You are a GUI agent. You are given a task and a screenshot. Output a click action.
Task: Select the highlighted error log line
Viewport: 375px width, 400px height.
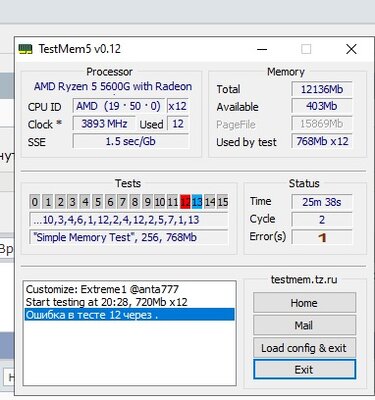130,315
